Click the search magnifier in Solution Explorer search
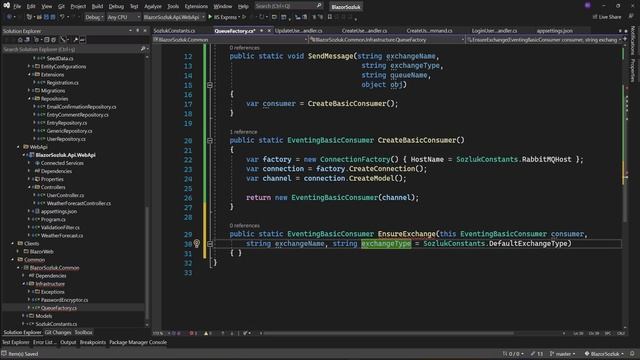 (143, 49)
